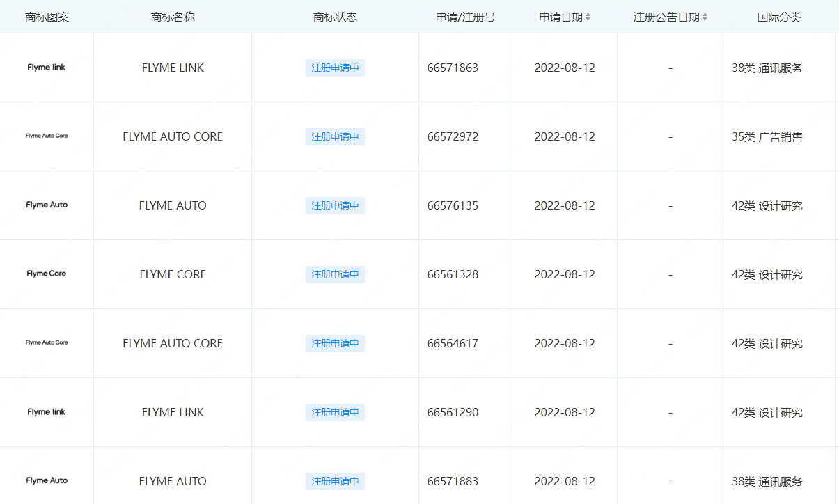839x504 pixels.
Task: Sort by 申请日期 using its sort arrows
Action: click(x=588, y=17)
